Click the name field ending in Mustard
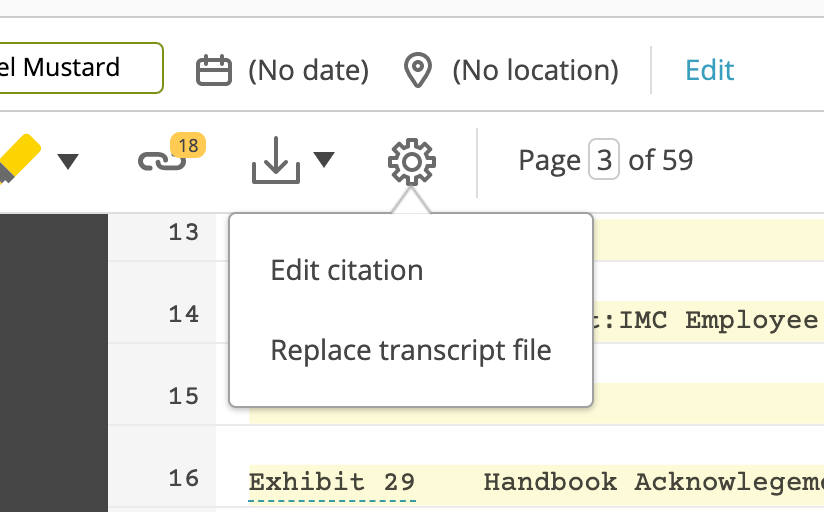The width and height of the screenshot is (824, 512). (x=78, y=68)
